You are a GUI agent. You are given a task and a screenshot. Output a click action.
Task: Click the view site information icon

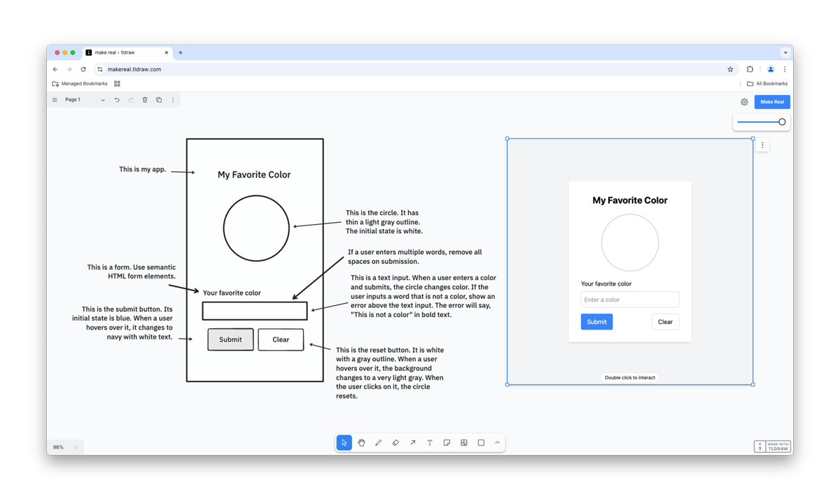(x=100, y=69)
